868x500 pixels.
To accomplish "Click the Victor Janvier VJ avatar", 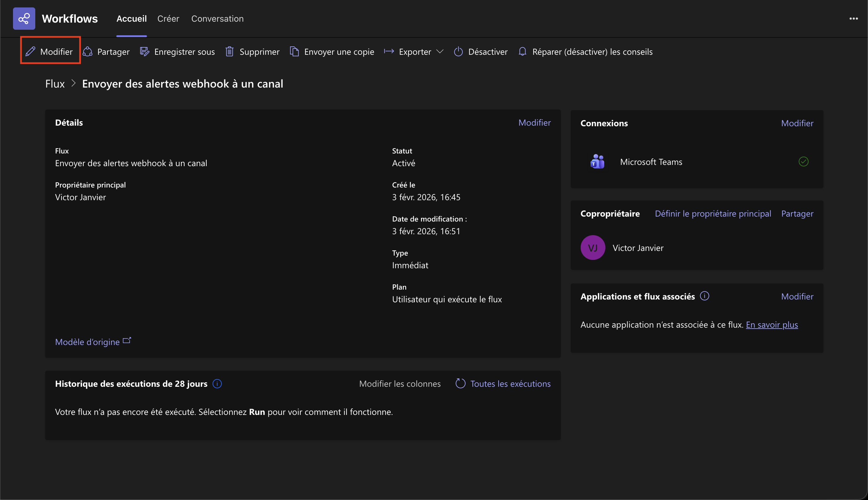I will point(592,248).
